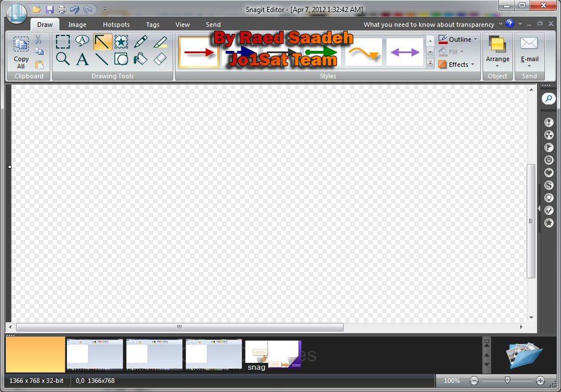This screenshot has height=392, width=561.
Task: Open the Hotspots tab
Action: click(x=116, y=25)
